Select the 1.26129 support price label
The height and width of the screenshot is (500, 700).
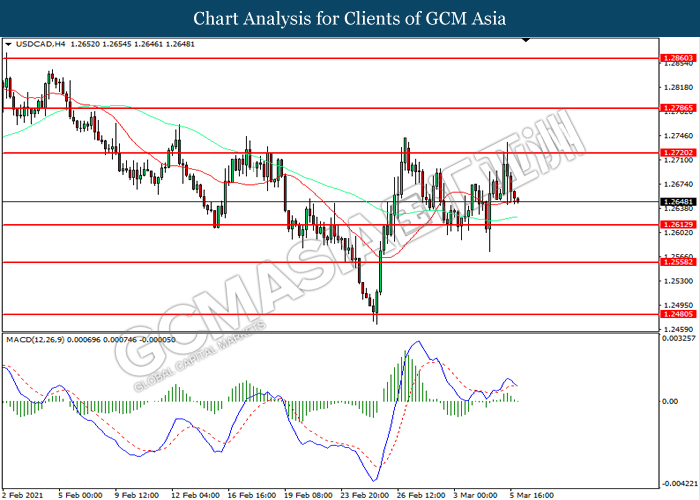click(x=678, y=225)
